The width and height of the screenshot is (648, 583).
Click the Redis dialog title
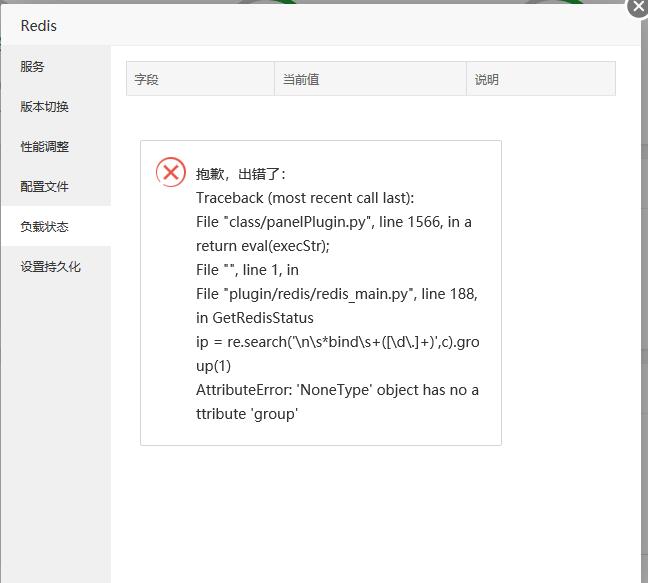tap(38, 26)
